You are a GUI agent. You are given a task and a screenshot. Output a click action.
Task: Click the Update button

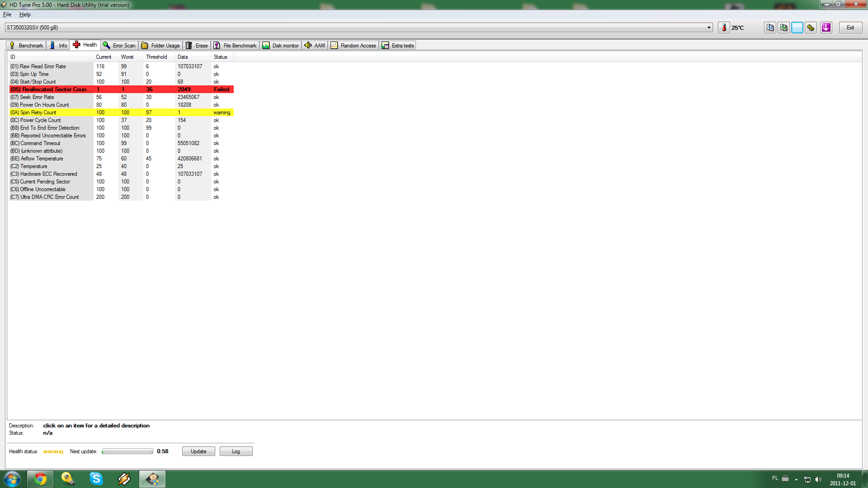(x=198, y=451)
